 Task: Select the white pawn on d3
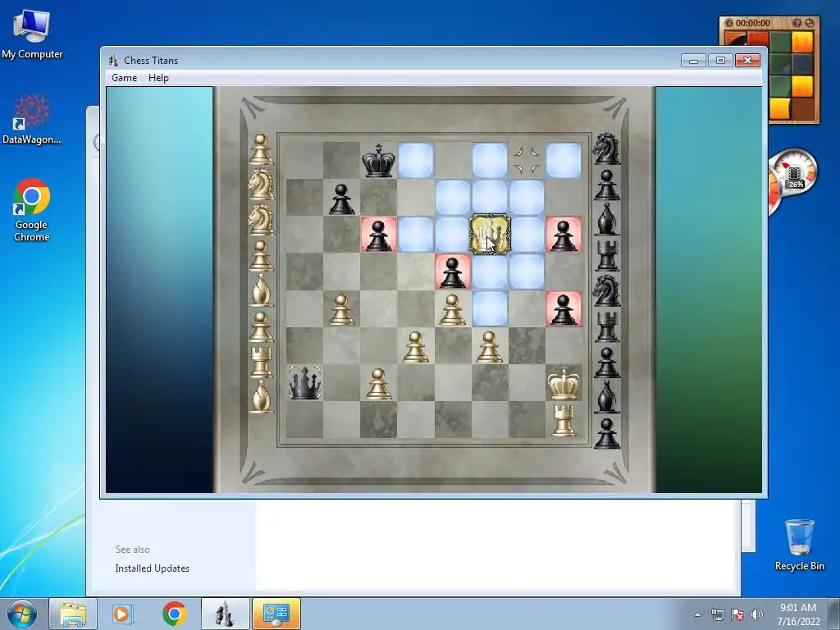(x=415, y=347)
